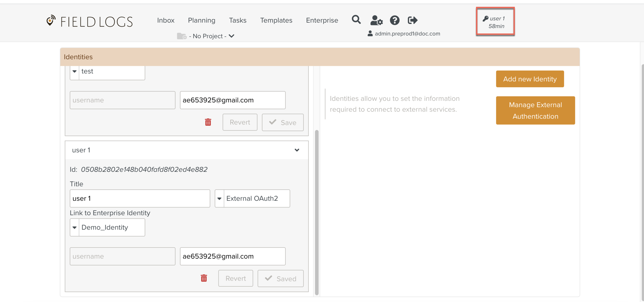The height and width of the screenshot is (302, 644).
Task: Open the Demo_Identity enterprise link dropdown
Action: [74, 227]
